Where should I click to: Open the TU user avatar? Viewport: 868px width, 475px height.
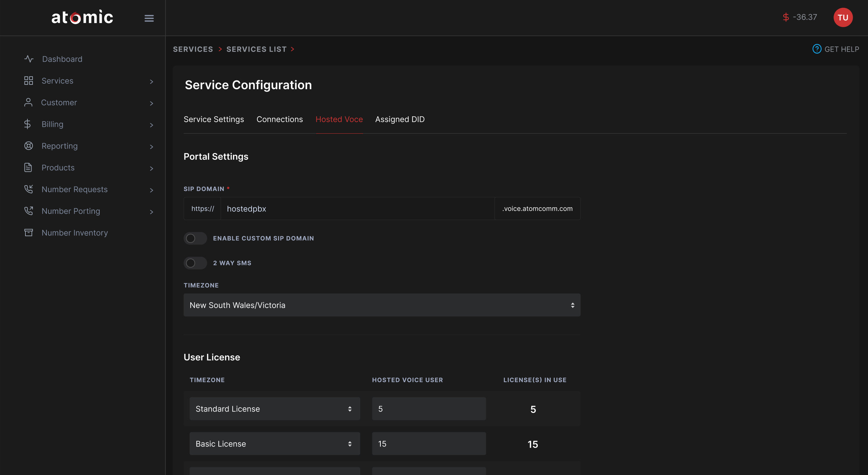(x=843, y=17)
